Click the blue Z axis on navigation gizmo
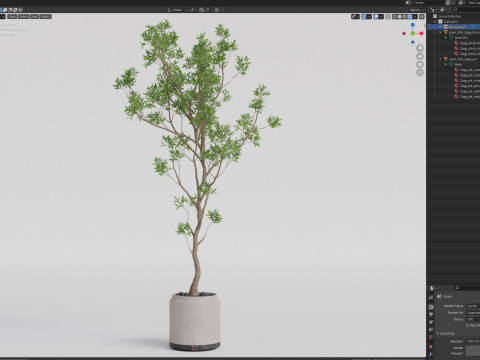 point(413,25)
